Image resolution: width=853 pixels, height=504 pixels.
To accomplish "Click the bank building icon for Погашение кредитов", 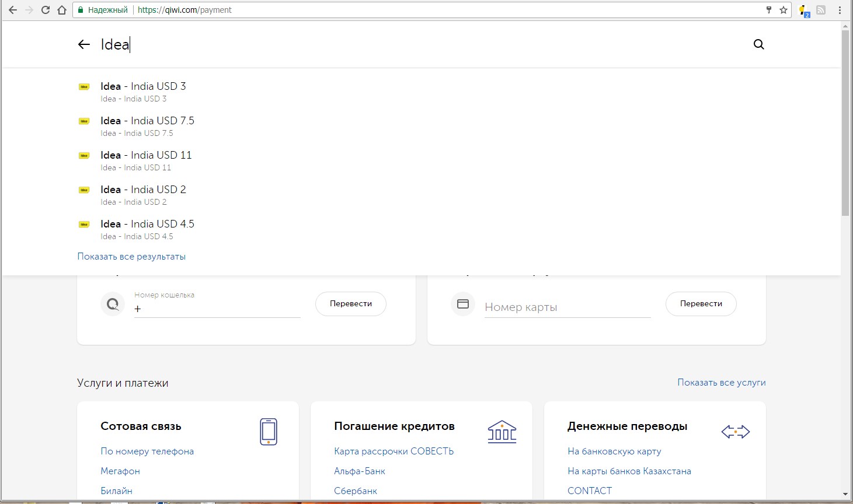I will 502,432.
